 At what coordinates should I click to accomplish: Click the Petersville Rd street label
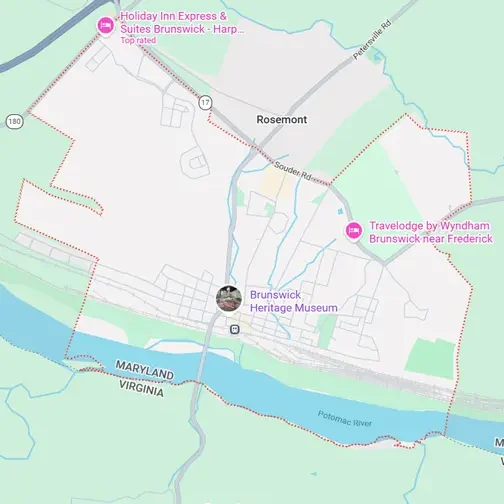(x=372, y=40)
